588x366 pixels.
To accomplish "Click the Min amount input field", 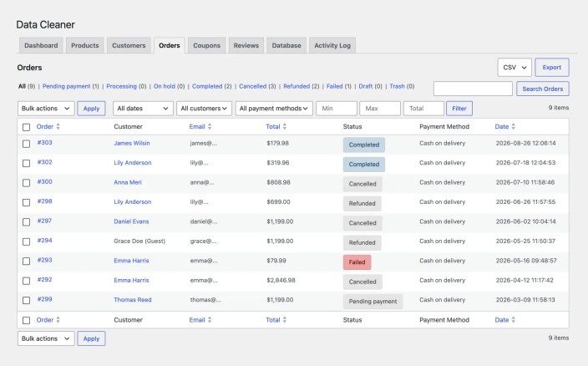I will (x=337, y=109).
